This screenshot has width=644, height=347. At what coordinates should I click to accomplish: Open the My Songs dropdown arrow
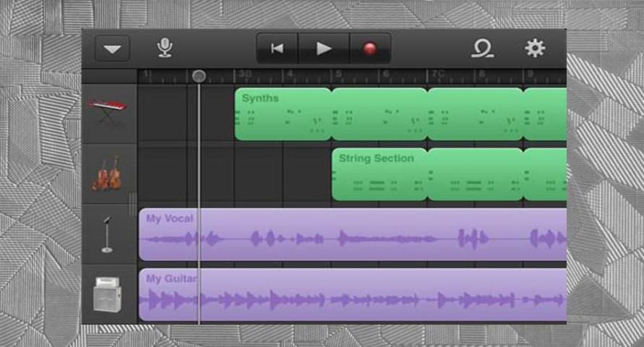[112, 48]
